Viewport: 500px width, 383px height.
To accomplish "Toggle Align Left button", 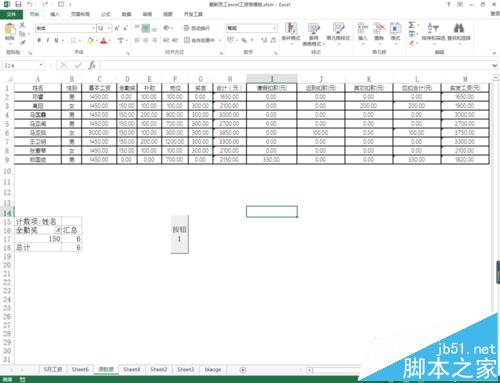I will coord(137,40).
